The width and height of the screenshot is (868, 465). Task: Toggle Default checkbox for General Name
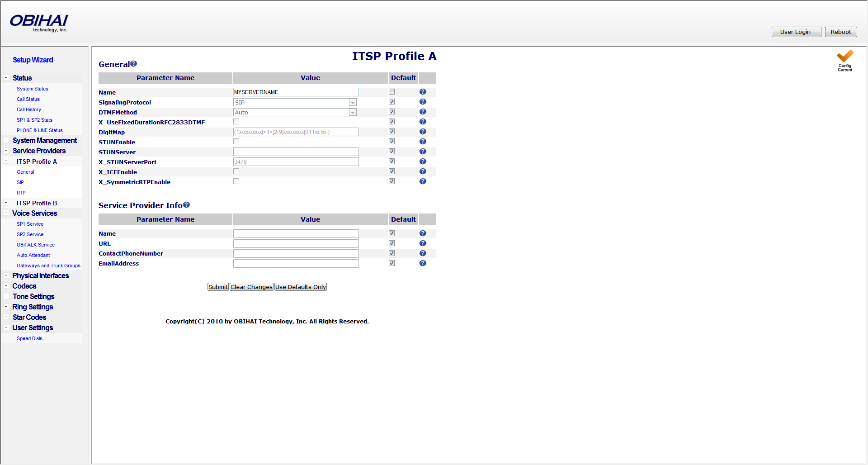click(x=392, y=92)
